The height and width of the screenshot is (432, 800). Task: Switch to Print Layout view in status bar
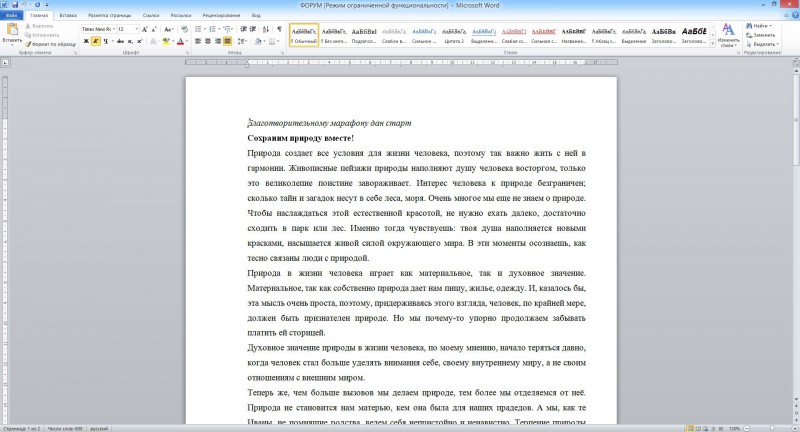coord(690,428)
